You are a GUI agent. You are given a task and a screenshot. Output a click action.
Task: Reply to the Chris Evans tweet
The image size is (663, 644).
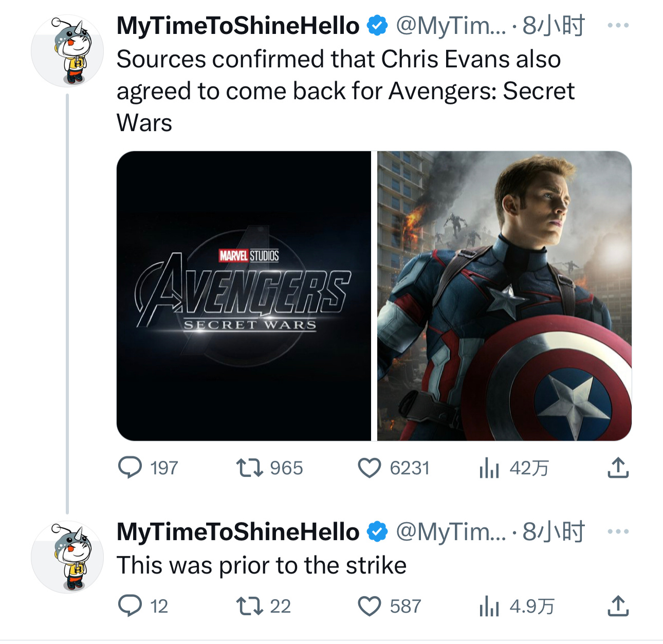point(130,468)
